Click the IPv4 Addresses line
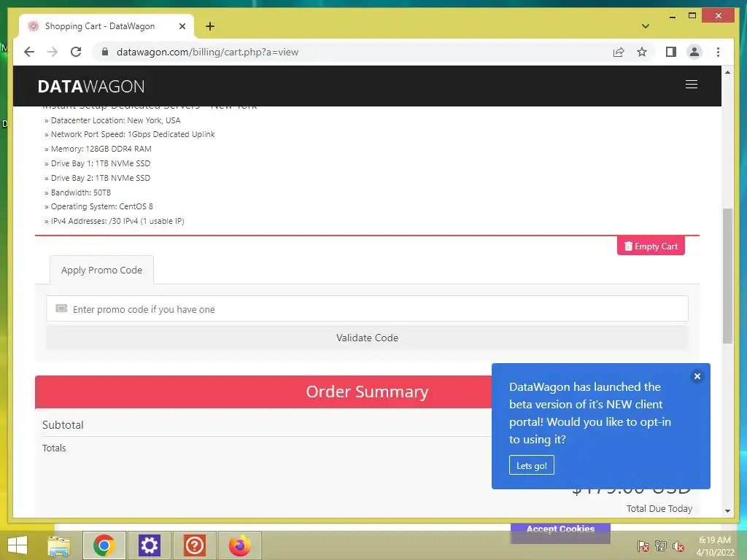 pos(115,221)
